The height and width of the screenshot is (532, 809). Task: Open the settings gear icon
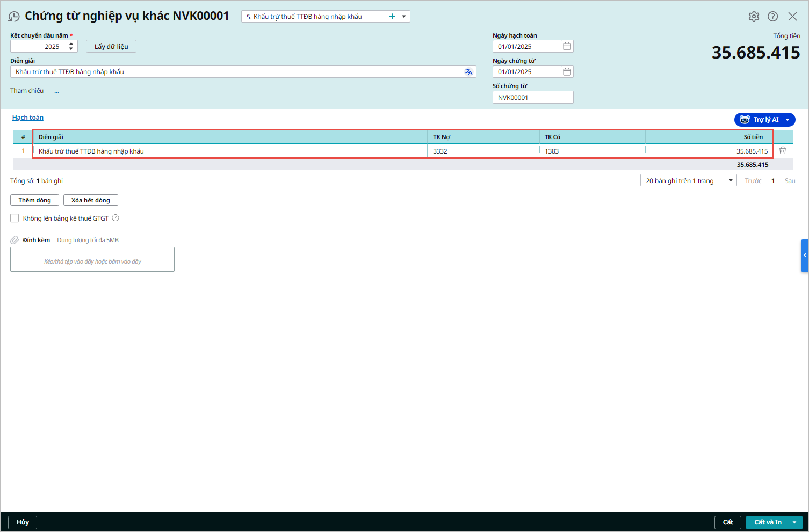pyautogui.click(x=754, y=17)
